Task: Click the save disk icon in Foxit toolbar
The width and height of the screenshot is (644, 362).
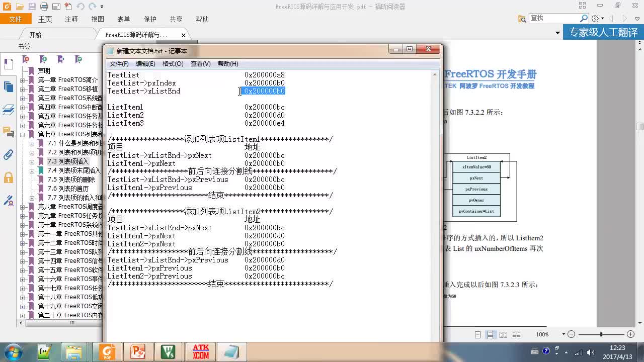Action: pyautogui.click(x=32, y=7)
